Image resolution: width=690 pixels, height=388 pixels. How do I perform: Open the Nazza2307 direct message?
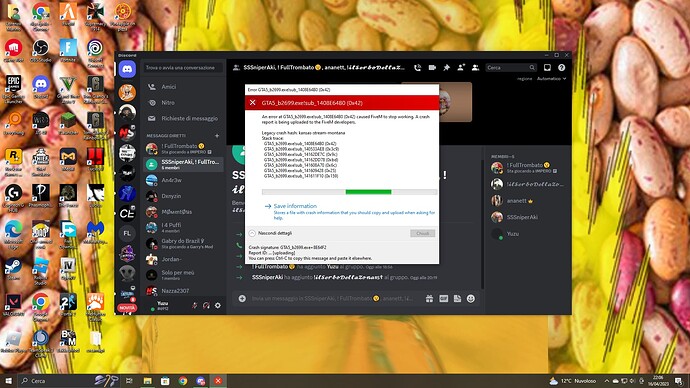click(x=184, y=291)
